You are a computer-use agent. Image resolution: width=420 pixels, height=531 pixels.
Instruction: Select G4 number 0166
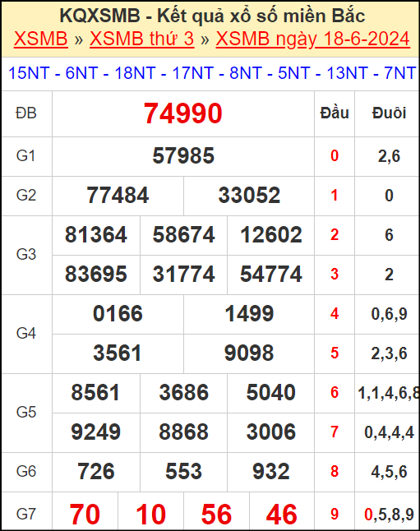[x=118, y=314]
